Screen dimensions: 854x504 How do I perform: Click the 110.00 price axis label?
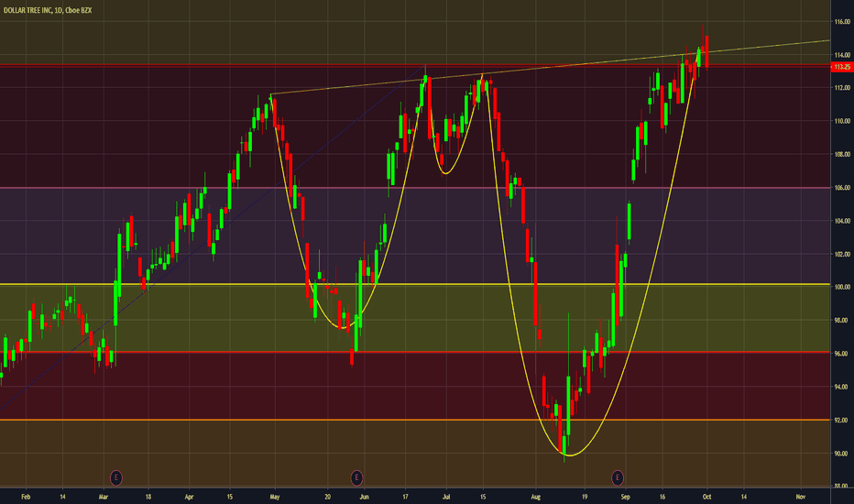(x=842, y=121)
